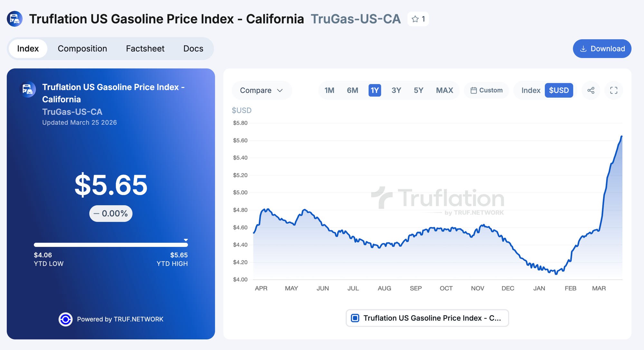Toggle the California series legend checkbox
This screenshot has width=644, height=350.
(355, 318)
